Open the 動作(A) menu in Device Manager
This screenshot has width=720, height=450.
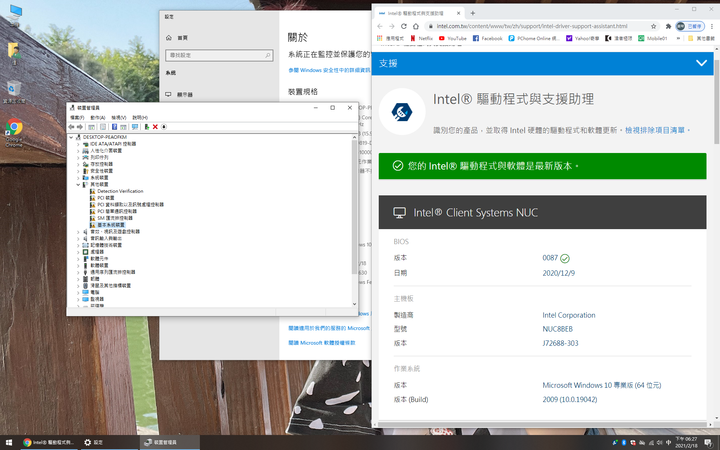click(x=98, y=118)
